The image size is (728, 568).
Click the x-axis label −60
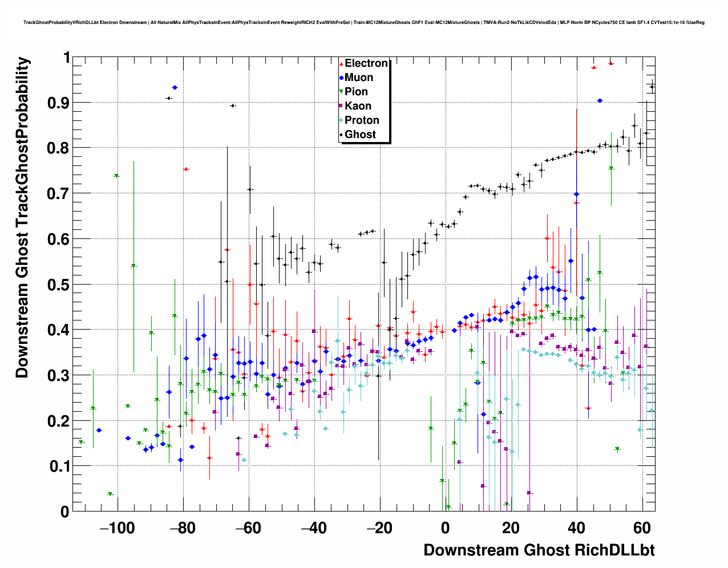point(248,528)
